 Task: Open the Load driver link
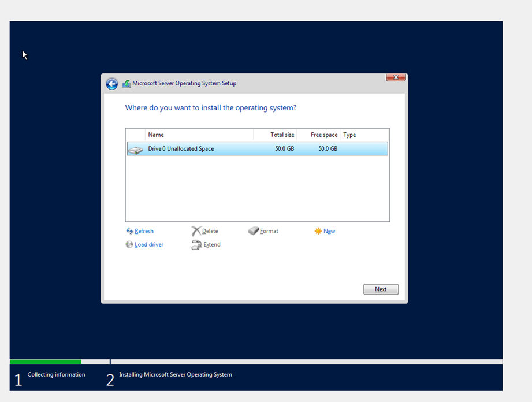point(149,244)
